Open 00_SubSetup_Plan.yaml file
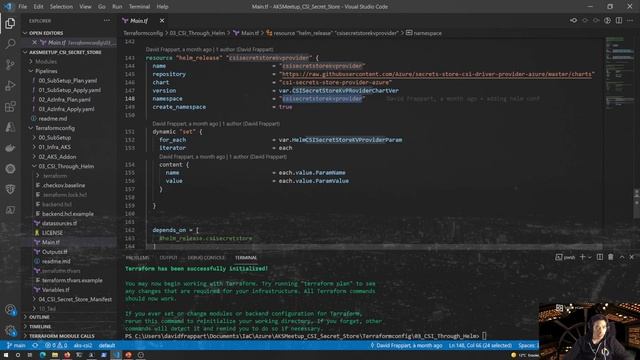 click(67, 80)
